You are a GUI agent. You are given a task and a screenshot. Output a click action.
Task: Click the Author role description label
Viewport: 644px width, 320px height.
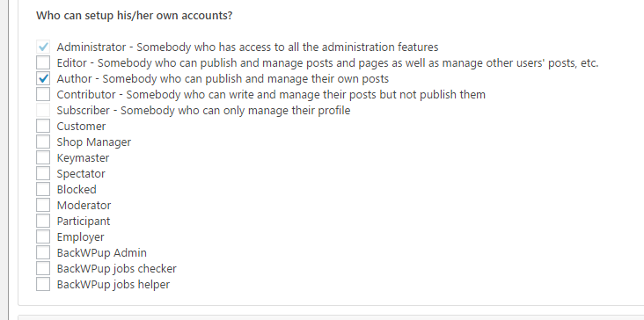[x=223, y=79]
